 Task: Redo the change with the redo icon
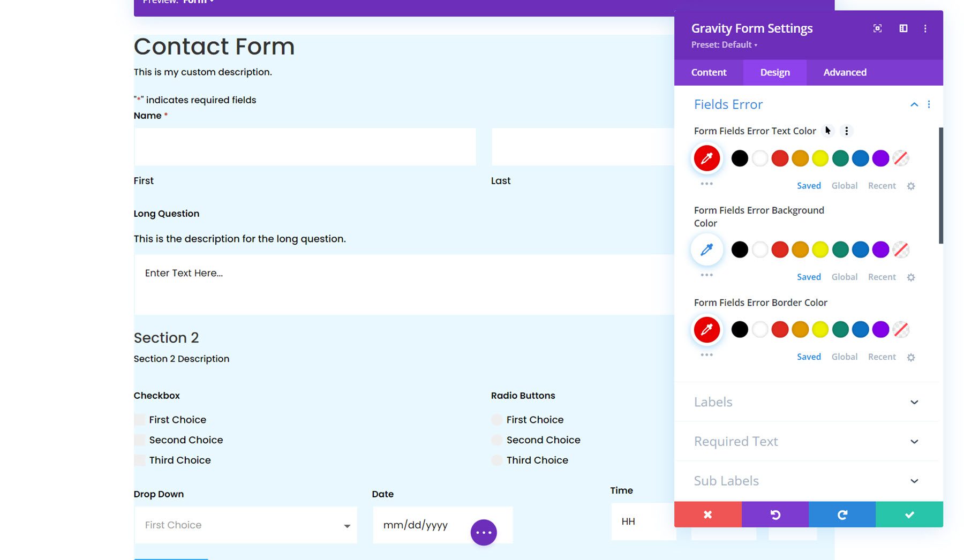pos(842,514)
